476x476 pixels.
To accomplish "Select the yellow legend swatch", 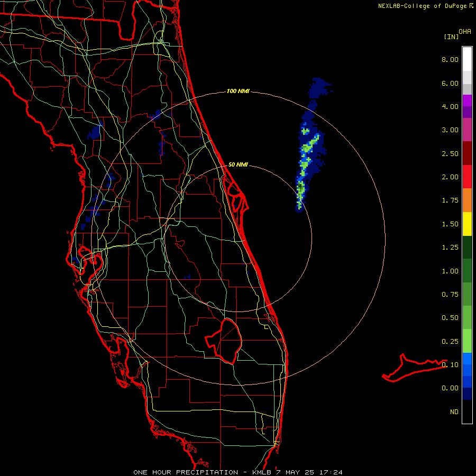I will (x=467, y=224).
